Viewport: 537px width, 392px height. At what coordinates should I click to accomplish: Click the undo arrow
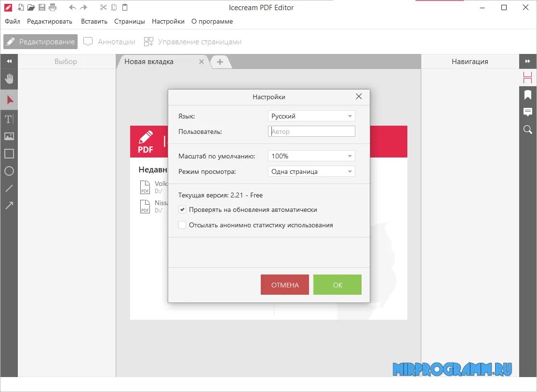click(x=72, y=7)
